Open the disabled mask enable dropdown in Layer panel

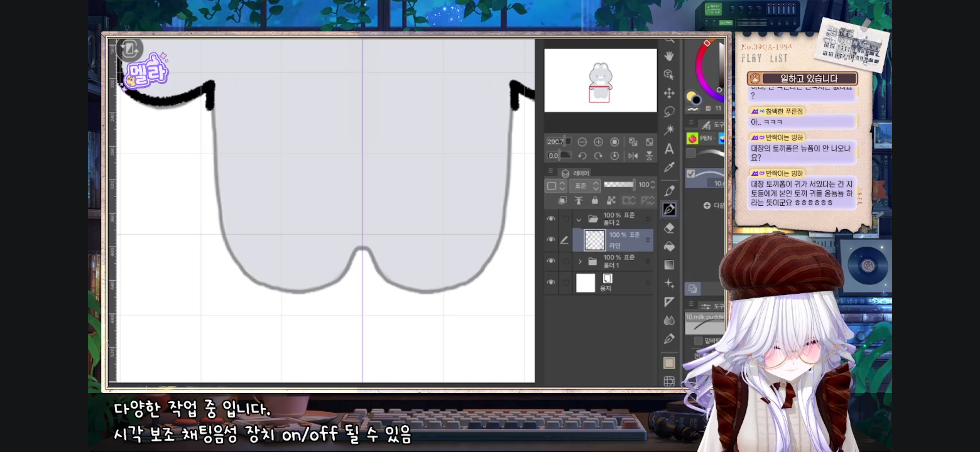629,200
